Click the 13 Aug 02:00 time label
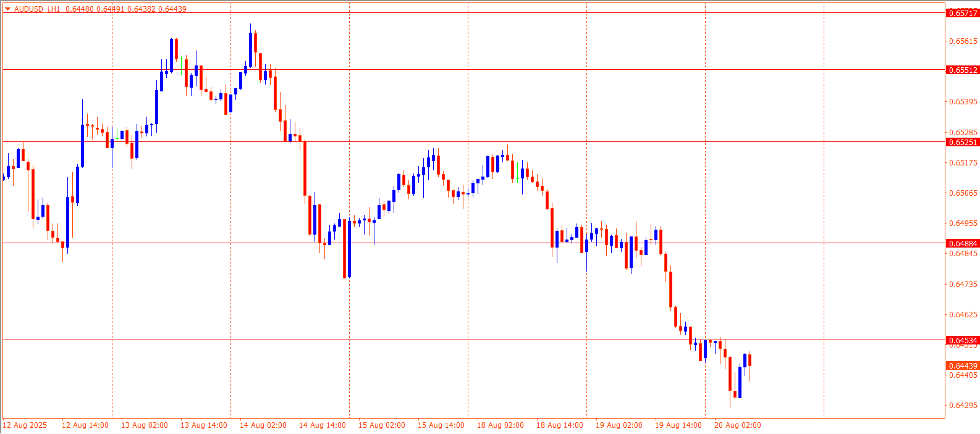The width and height of the screenshot is (980, 434). tap(145, 425)
